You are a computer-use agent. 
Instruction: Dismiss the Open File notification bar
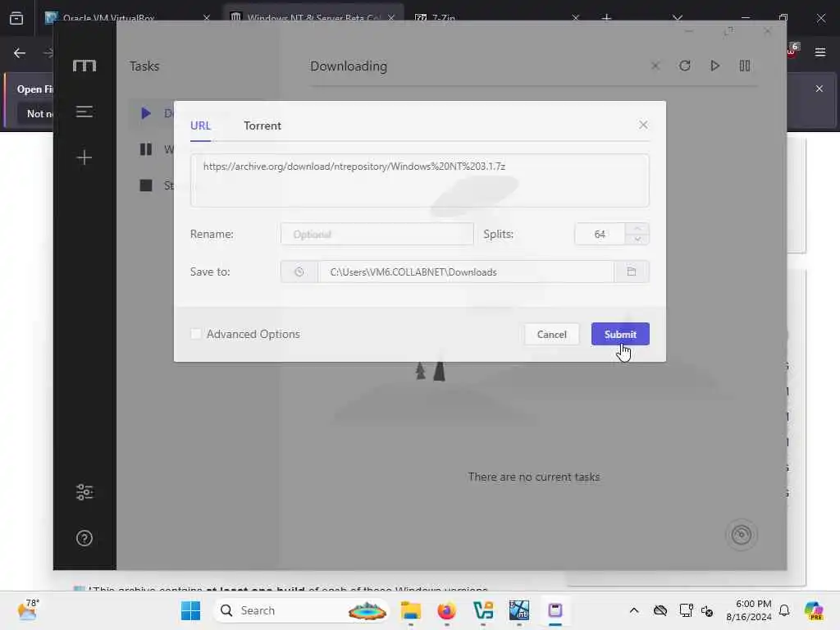[x=819, y=89]
